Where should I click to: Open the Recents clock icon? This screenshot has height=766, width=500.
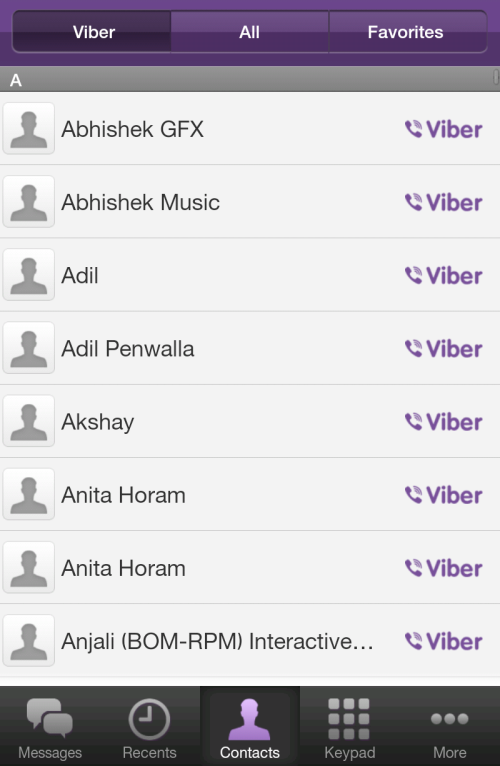149,719
